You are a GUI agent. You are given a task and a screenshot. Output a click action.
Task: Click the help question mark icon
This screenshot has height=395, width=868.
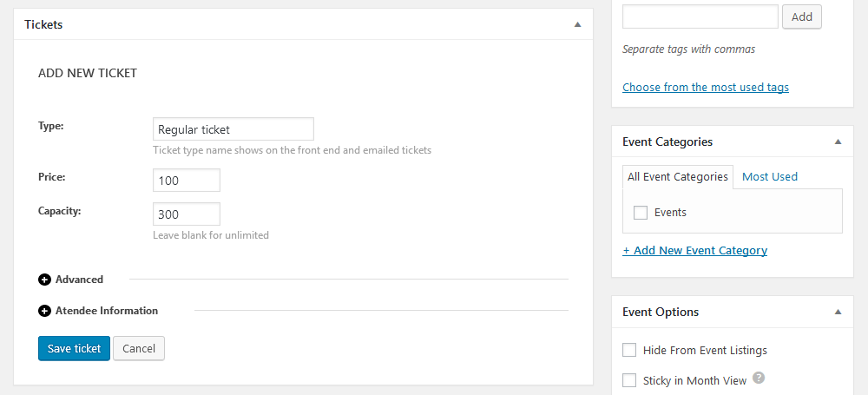[759, 378]
